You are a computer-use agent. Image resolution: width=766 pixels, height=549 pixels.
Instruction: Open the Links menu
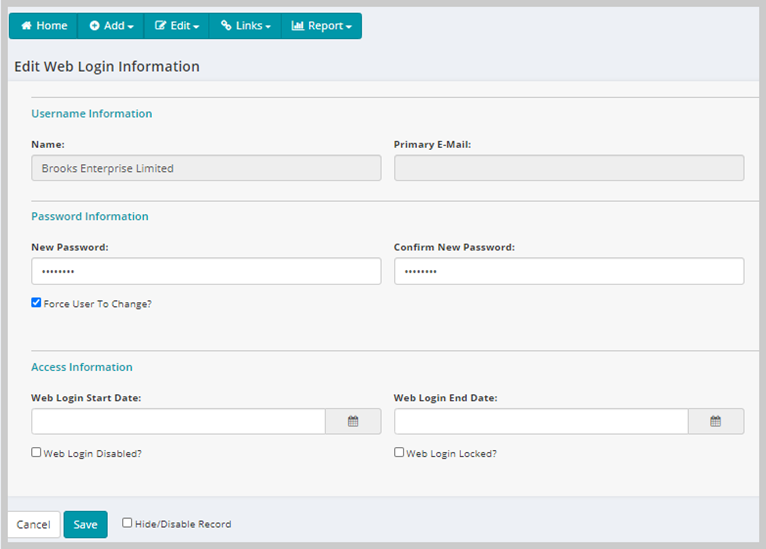246,26
